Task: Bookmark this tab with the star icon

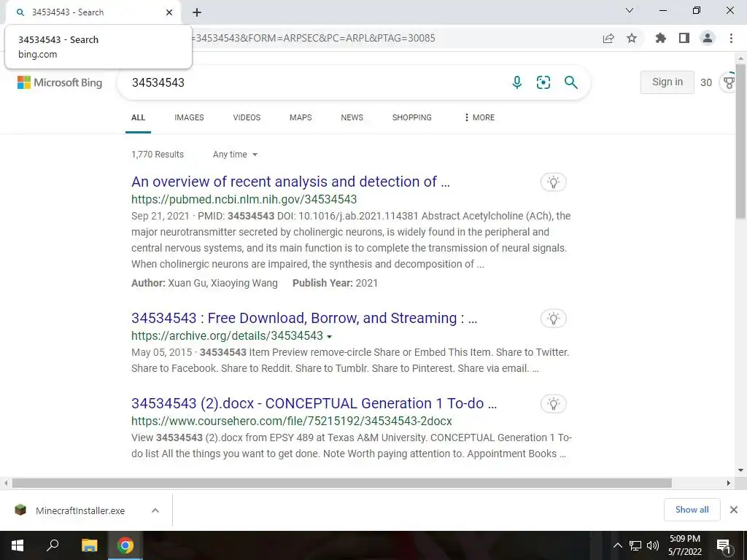Action: 632,38
